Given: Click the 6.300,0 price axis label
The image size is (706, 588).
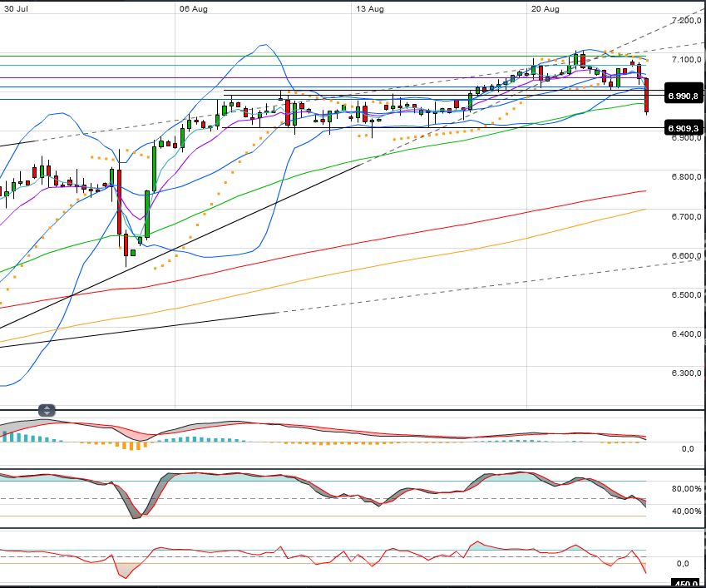Looking at the screenshot, I should click(686, 373).
